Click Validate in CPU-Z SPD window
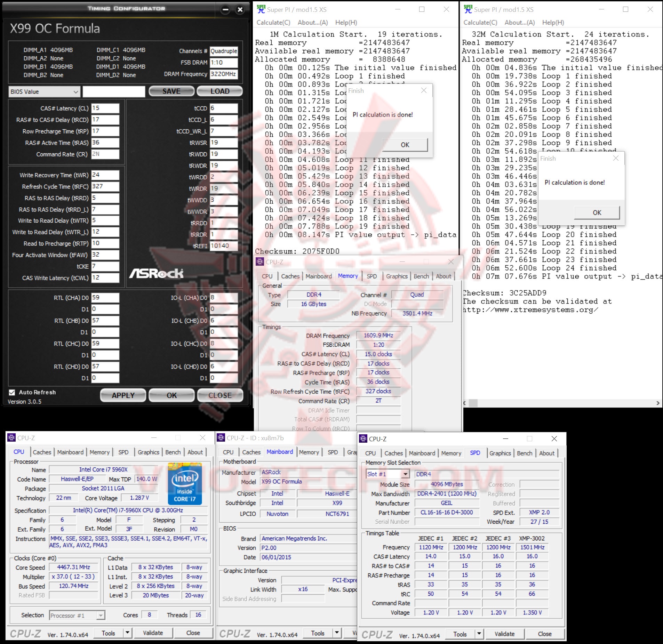The height and width of the screenshot is (644, 663). (x=505, y=634)
